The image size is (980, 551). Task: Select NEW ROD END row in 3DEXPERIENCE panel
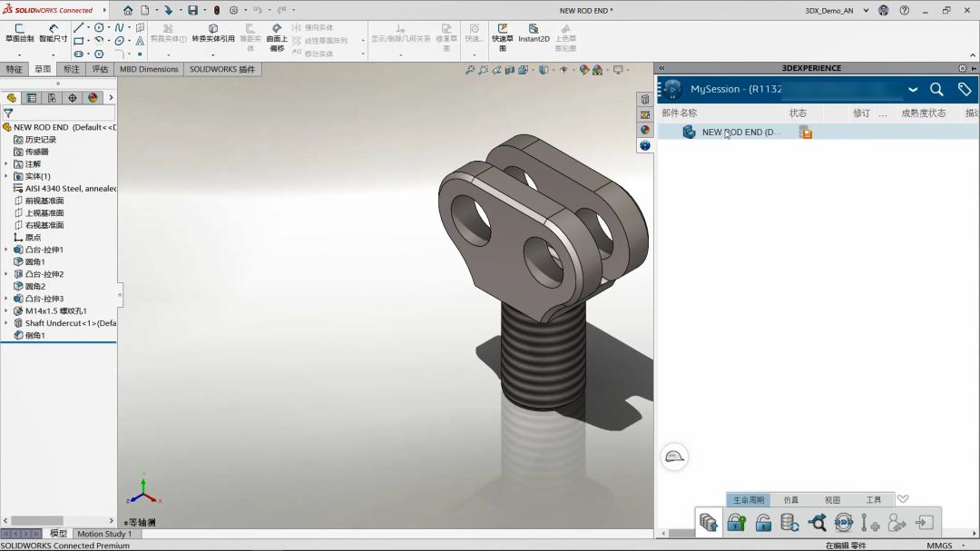[818, 132]
